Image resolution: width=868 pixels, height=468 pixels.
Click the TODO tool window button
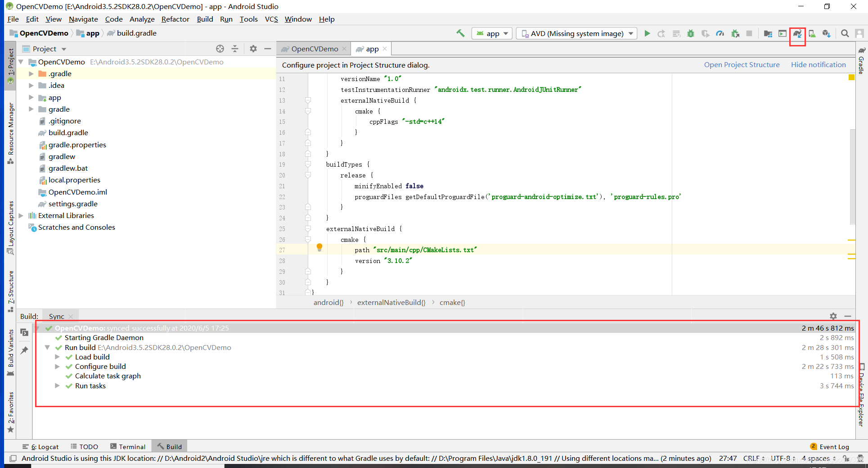84,447
